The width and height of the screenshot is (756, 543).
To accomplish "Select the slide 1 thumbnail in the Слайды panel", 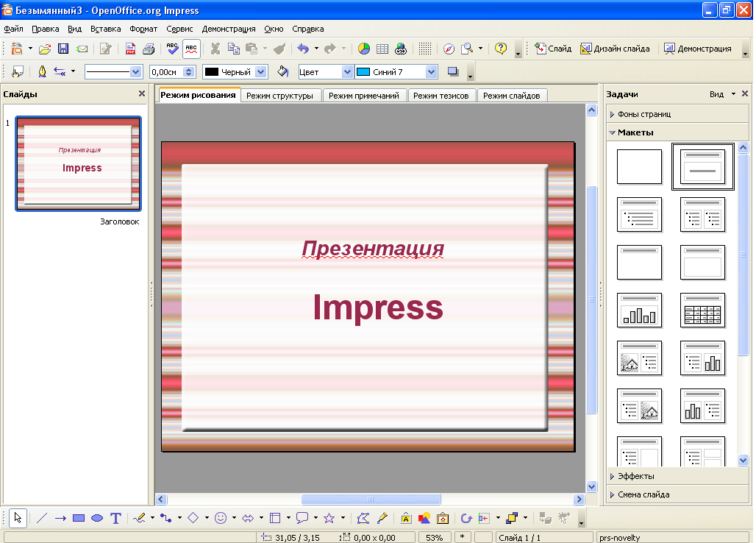I will point(78,163).
